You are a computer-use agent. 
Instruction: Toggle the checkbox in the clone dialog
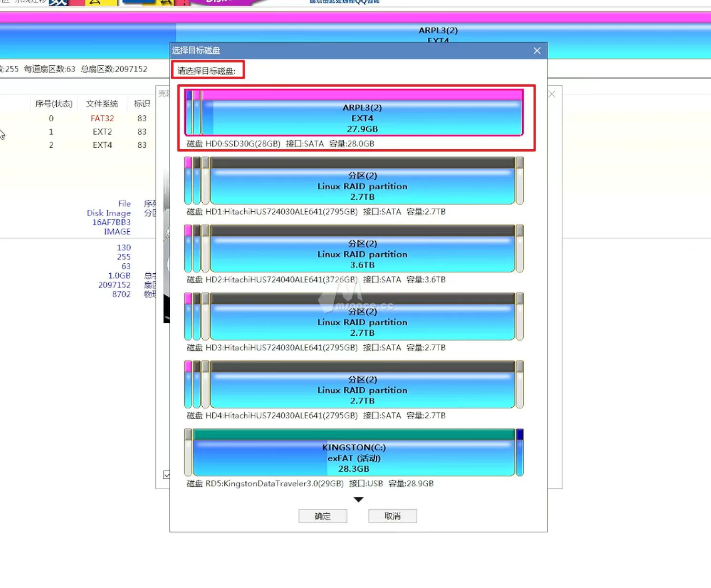coord(167,475)
